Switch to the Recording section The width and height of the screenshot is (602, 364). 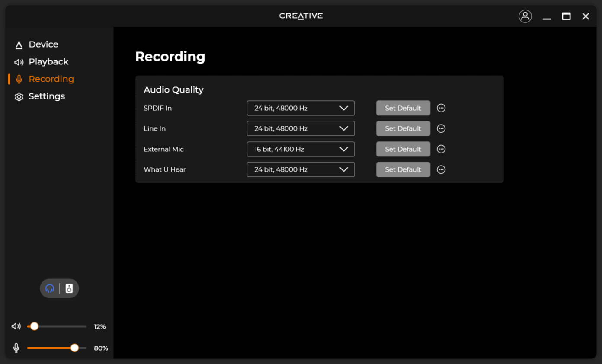click(x=51, y=79)
